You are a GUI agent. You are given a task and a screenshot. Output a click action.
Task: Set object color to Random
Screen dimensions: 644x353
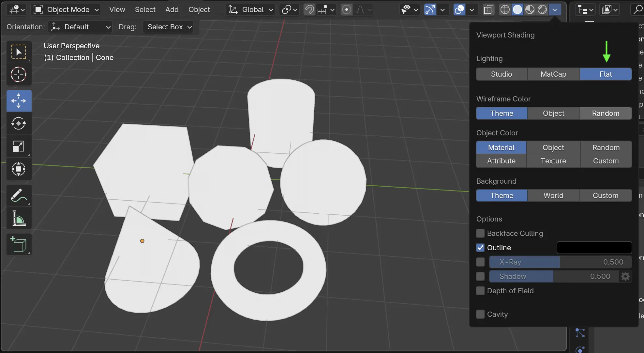click(x=606, y=147)
